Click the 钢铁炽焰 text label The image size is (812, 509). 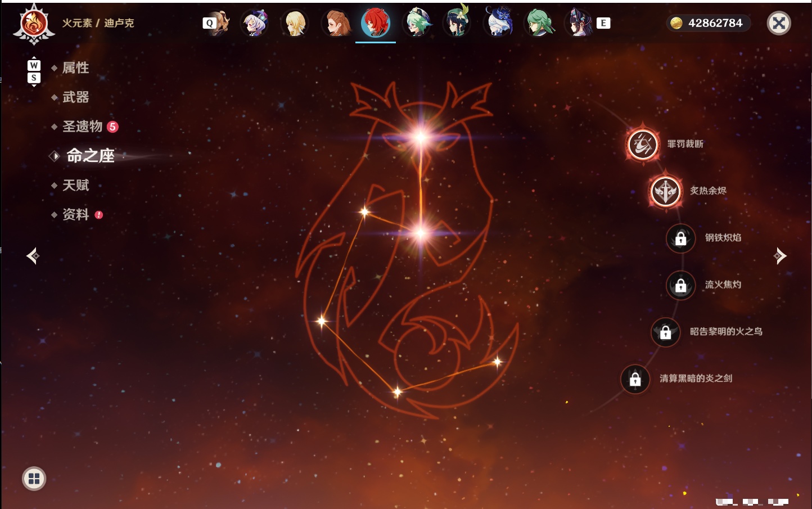pos(723,237)
